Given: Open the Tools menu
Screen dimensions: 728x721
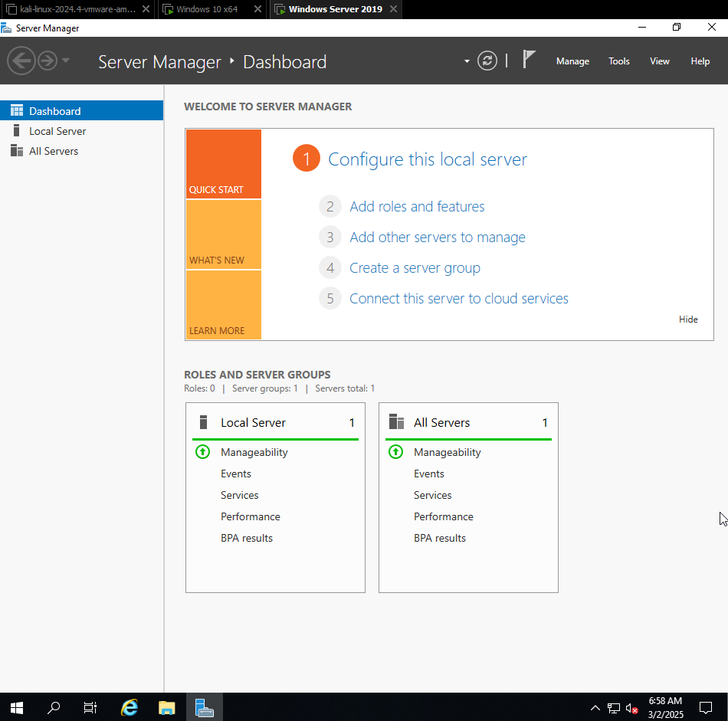Looking at the screenshot, I should 618,61.
